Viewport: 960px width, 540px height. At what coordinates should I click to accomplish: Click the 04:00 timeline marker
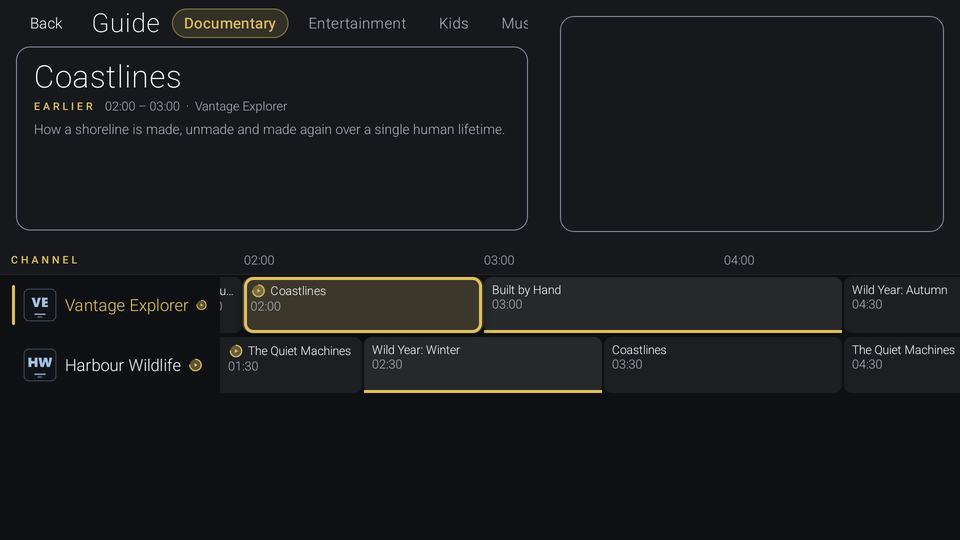[739, 260]
